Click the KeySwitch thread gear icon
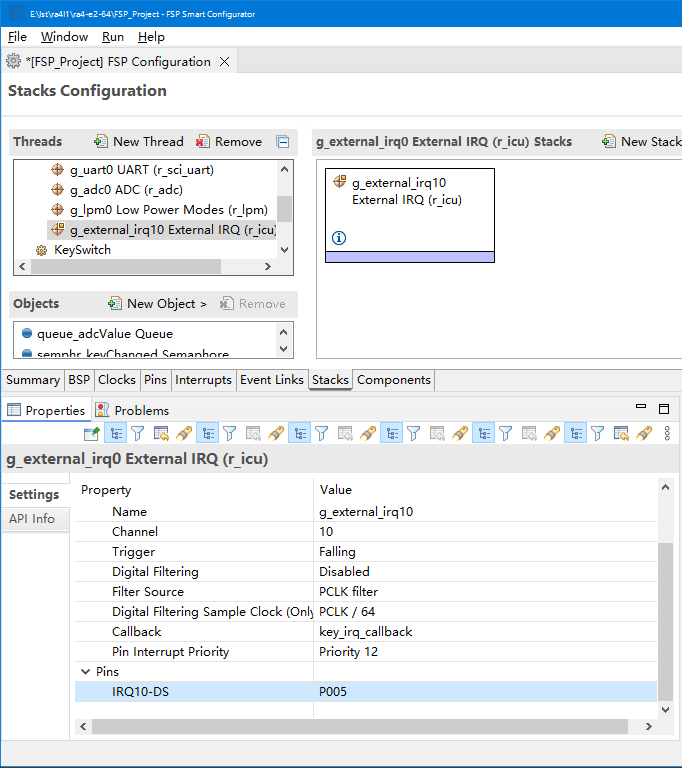This screenshot has height=768, width=682. click(42, 250)
